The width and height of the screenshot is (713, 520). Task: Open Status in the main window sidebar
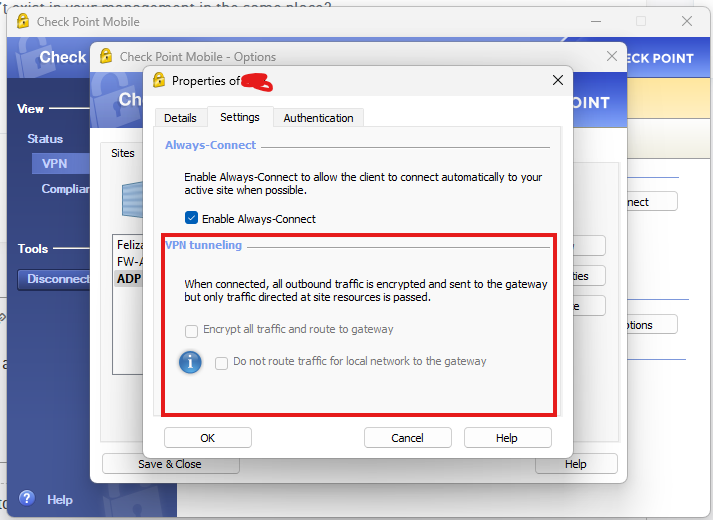[x=45, y=139]
